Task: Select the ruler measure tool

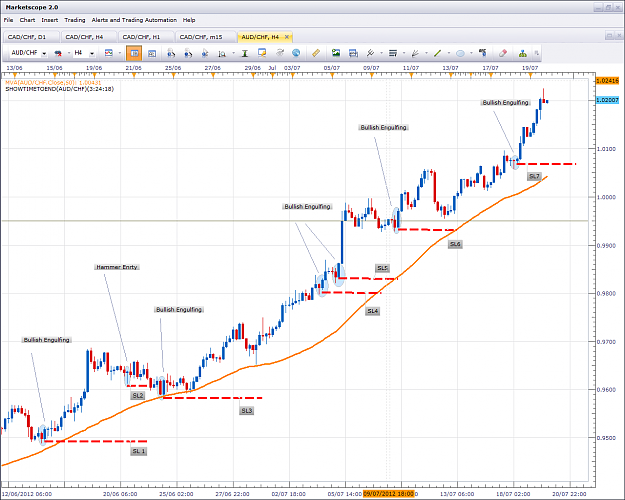Action: coord(316,53)
